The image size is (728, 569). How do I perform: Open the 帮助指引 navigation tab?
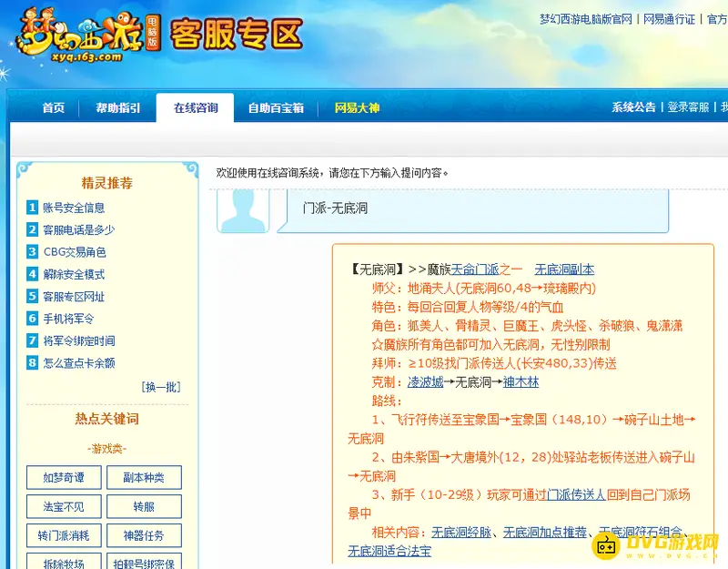point(118,107)
